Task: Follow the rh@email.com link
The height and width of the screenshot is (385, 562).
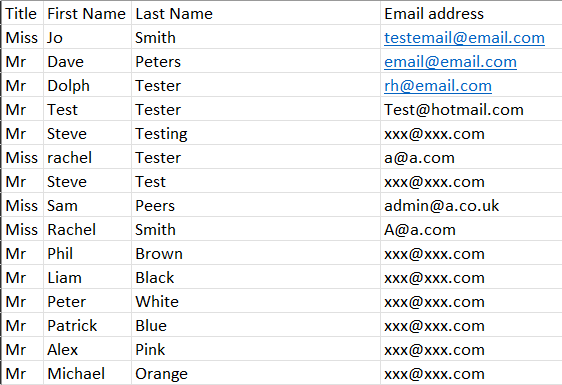Action: (x=438, y=86)
